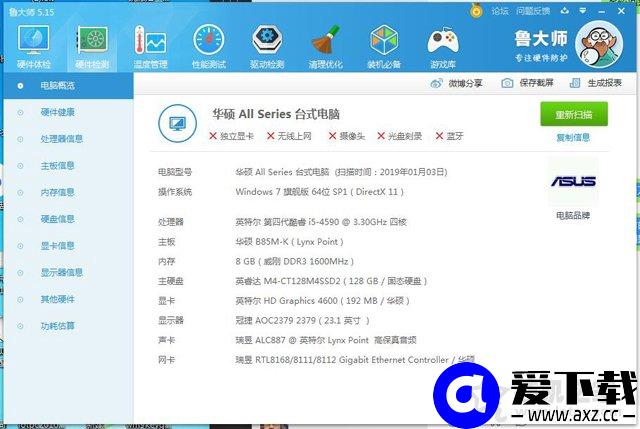Screen dimensions: 640x429
Task: Share via 微博分享
Action: click(x=456, y=83)
